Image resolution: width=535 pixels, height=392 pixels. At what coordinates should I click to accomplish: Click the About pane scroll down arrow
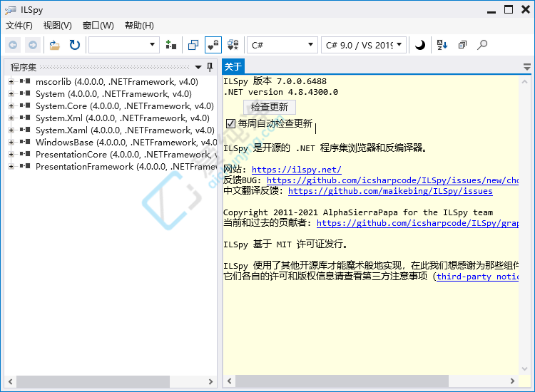[525, 368]
